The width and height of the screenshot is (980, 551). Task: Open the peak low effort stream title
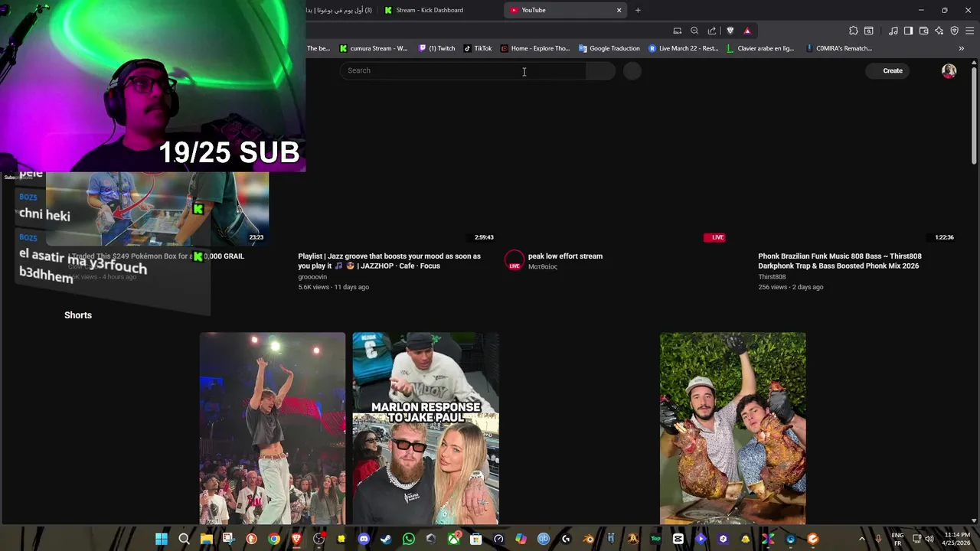point(565,256)
